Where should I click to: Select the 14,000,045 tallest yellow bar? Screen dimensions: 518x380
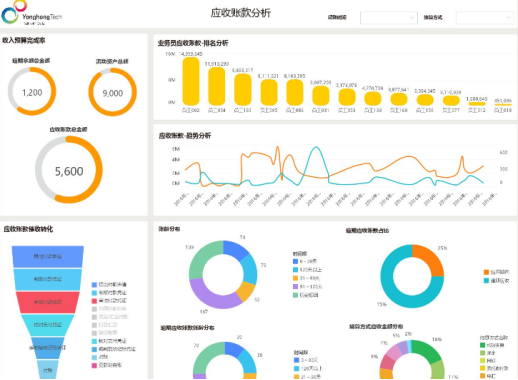pos(191,81)
